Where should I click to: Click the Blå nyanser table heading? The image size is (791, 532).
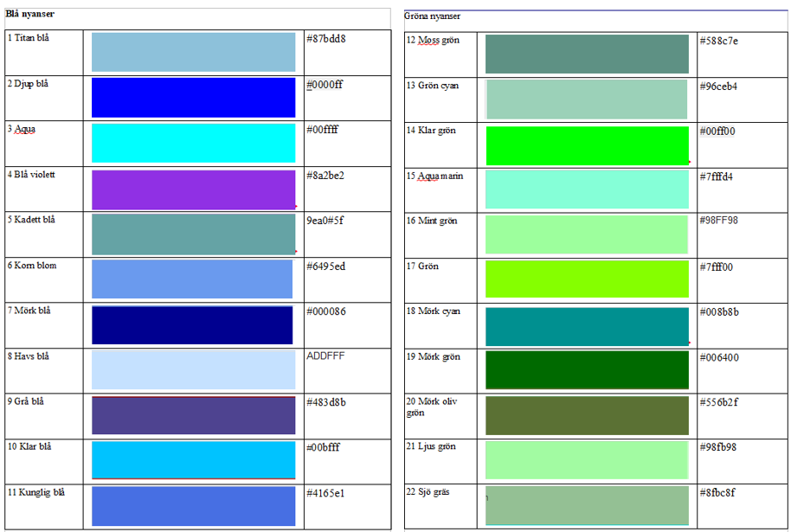[x=29, y=14]
